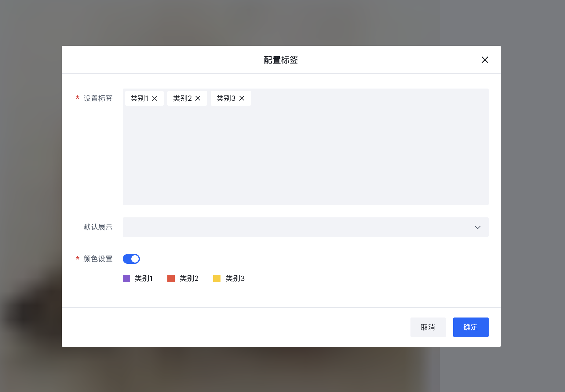
Task: Click the 类别1 label next to the purple swatch
Action: click(144, 278)
